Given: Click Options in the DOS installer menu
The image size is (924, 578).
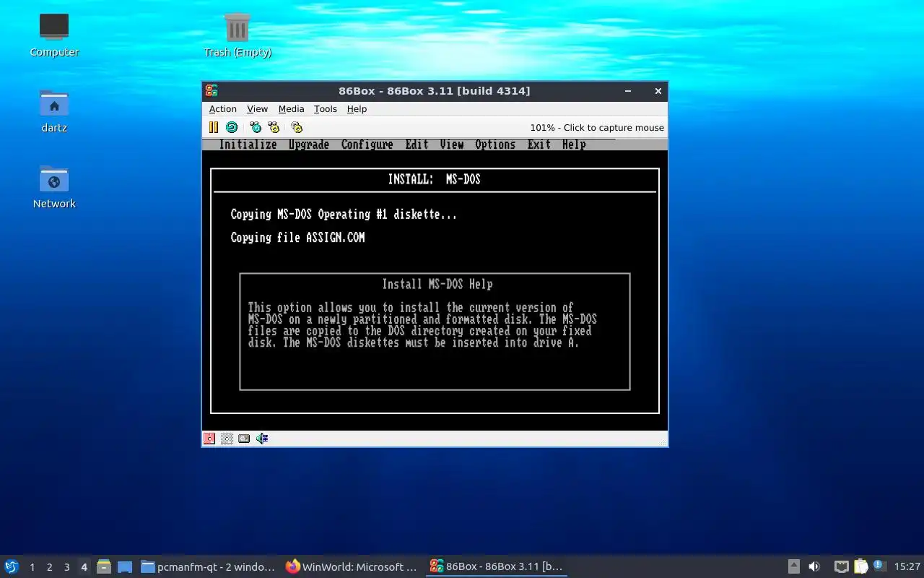Looking at the screenshot, I should [x=495, y=144].
